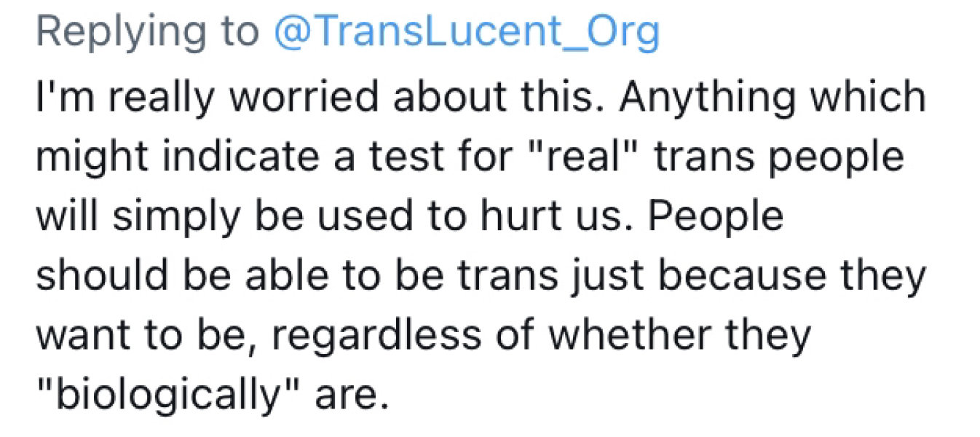Image resolution: width=980 pixels, height=437 pixels.
Task: Click the phrase "whether they"
Action: pyautogui.click(x=680, y=335)
